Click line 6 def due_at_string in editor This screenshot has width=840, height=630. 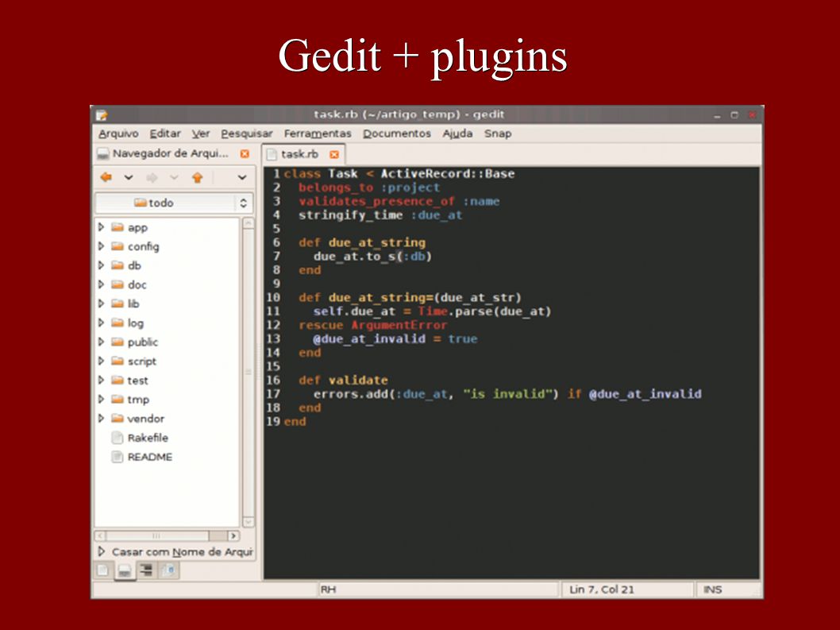pyautogui.click(x=362, y=242)
